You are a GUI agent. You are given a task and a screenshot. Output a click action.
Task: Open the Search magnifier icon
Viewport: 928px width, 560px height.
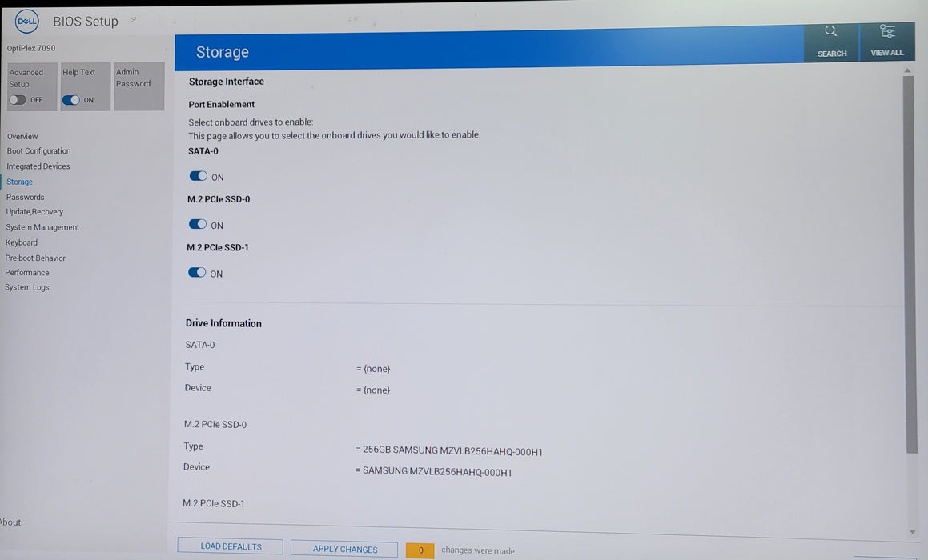[x=831, y=30]
